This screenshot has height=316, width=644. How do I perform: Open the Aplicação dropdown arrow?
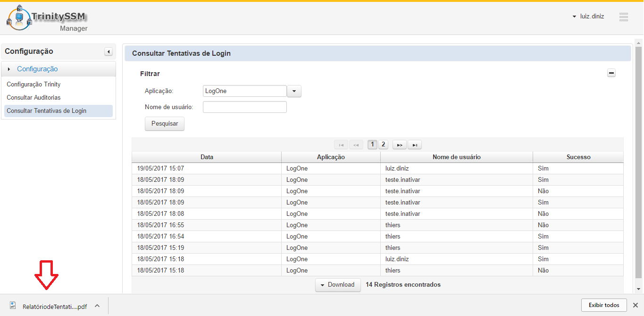[294, 91]
